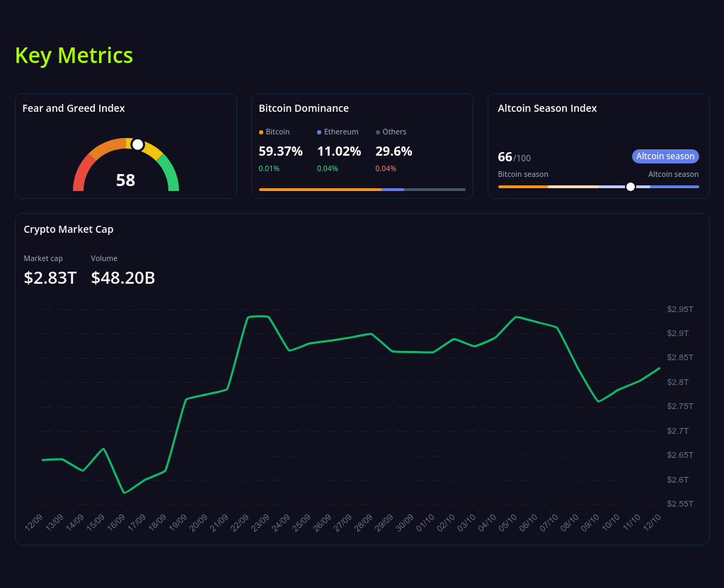Click the 22/09 date axis label
724x588 pixels.
tap(240, 522)
